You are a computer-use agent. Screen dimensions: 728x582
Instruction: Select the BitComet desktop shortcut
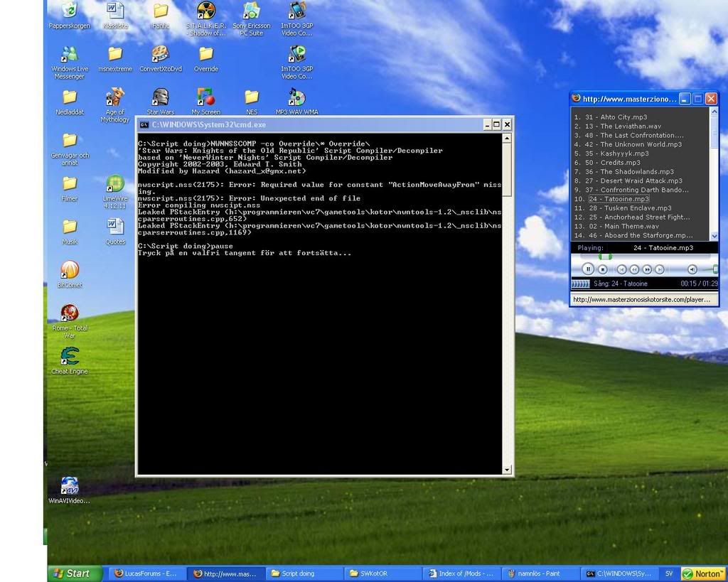pyautogui.click(x=70, y=274)
